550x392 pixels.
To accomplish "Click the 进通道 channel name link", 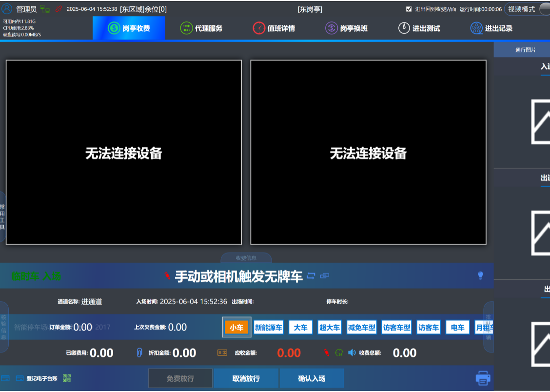I will click(x=92, y=301).
